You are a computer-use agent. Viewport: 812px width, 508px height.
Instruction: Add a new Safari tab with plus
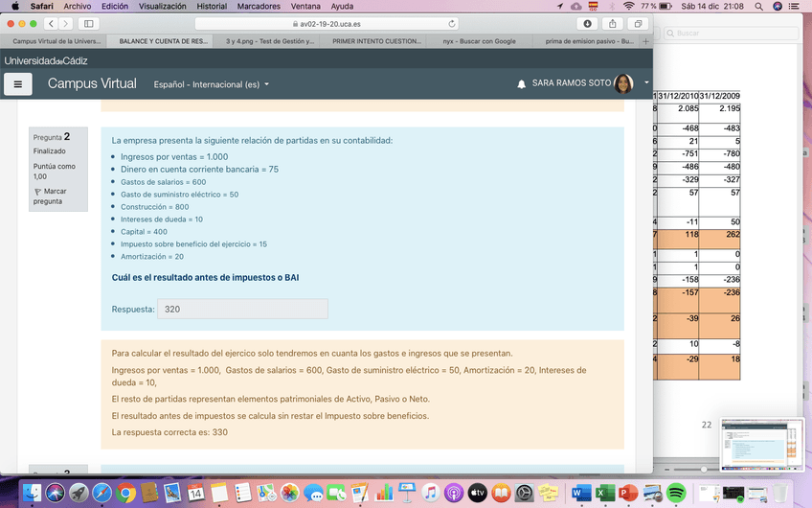click(x=645, y=41)
